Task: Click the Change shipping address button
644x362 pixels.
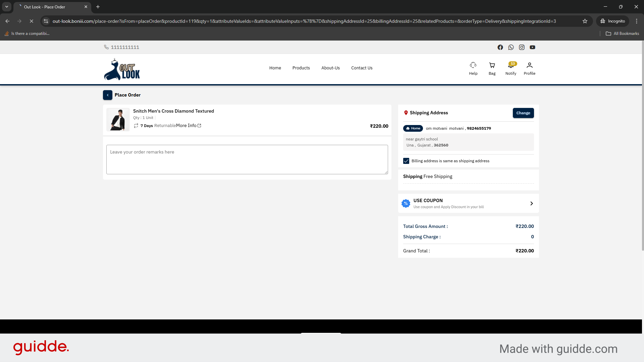Action: [x=523, y=113]
